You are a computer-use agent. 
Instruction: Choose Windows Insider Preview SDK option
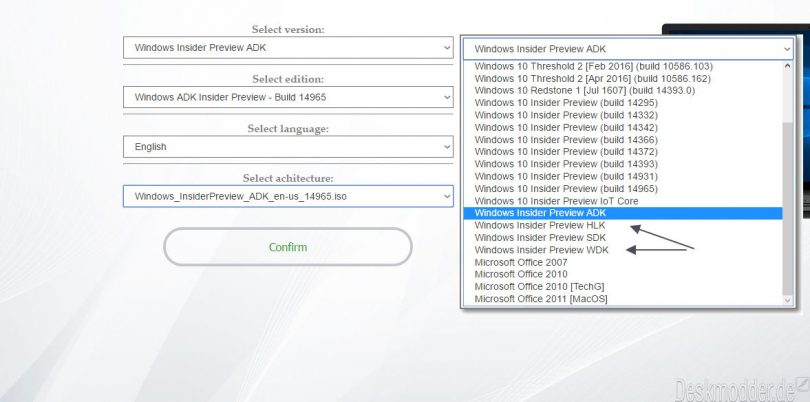pos(540,238)
